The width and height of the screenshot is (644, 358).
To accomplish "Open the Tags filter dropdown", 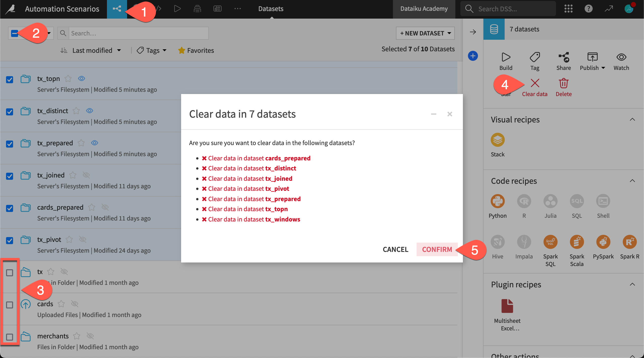I will (x=152, y=51).
